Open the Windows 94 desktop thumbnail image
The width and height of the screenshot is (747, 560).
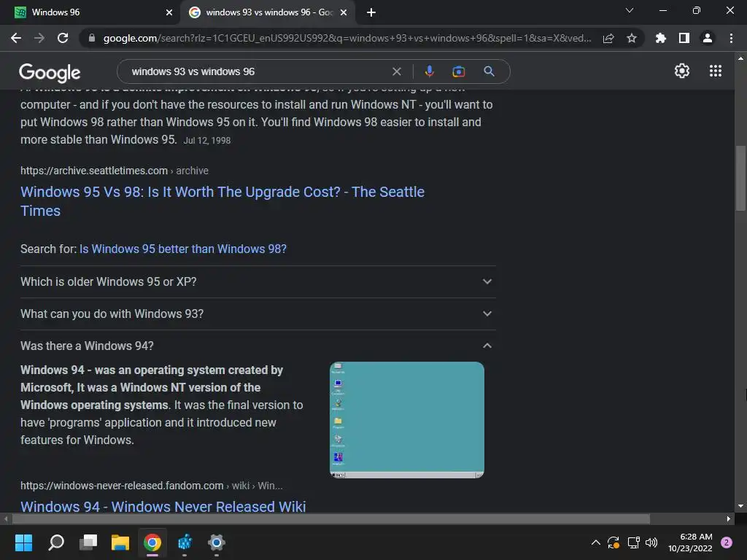pos(407,420)
